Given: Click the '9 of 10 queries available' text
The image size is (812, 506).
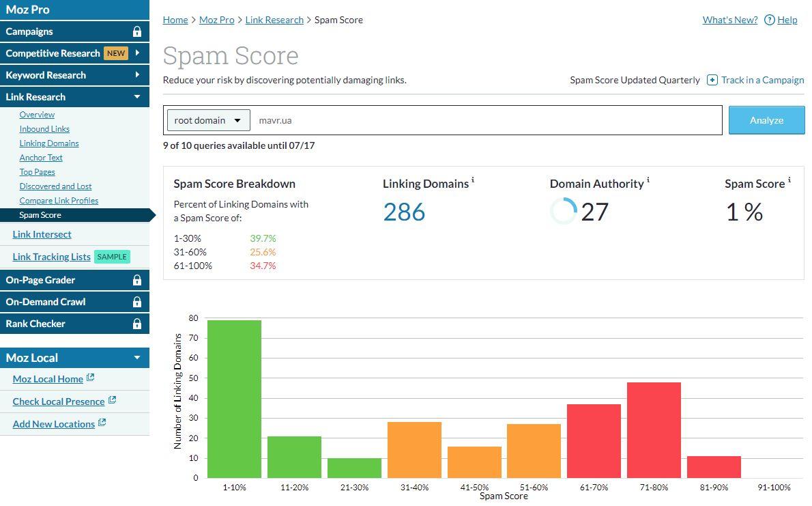Looking at the screenshot, I should tap(239, 145).
